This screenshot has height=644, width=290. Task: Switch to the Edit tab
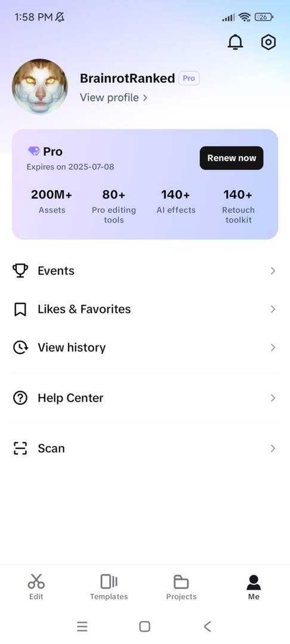(x=36, y=587)
